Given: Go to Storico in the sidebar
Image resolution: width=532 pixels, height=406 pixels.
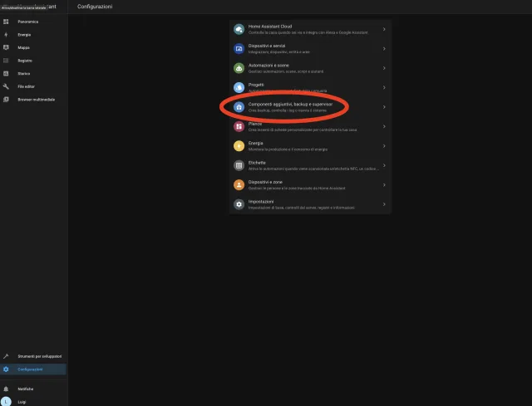Looking at the screenshot, I should tap(24, 73).
